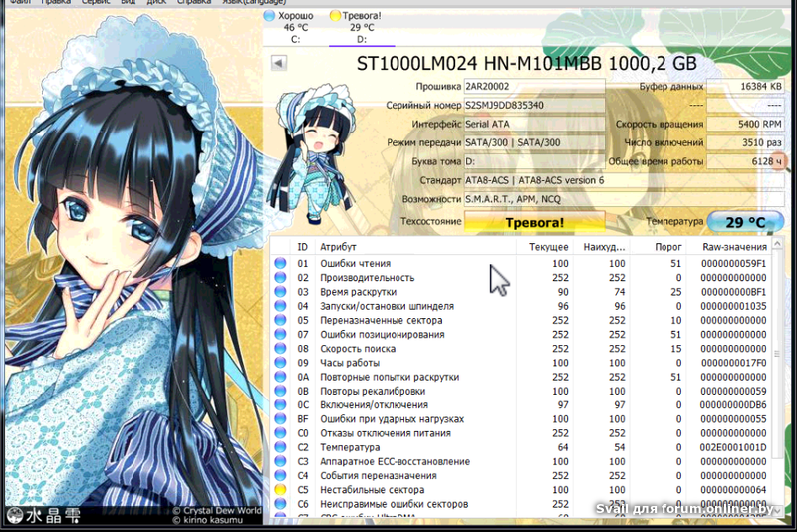Viewport: 797px width, 532px height.
Task: Select the row text Ошибки чтения
Action: [x=356, y=263]
